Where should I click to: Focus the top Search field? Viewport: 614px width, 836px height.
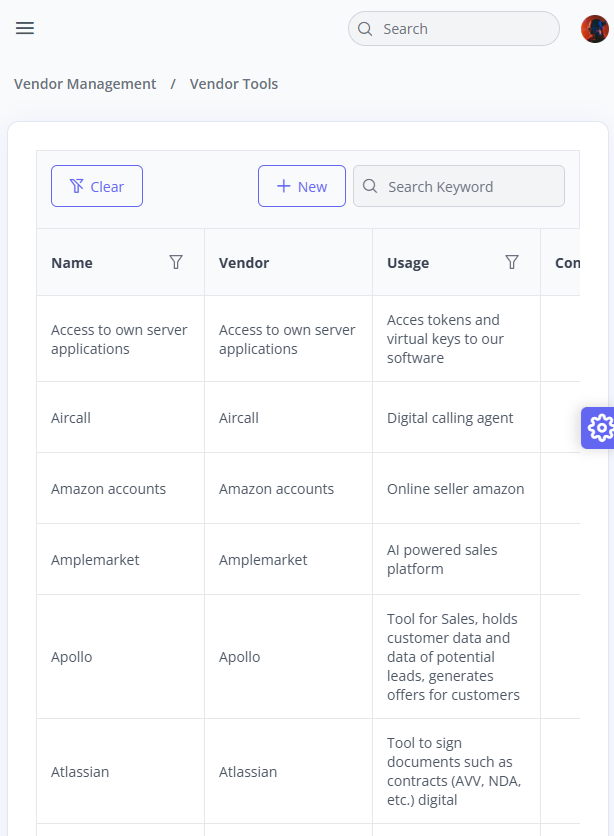454,29
